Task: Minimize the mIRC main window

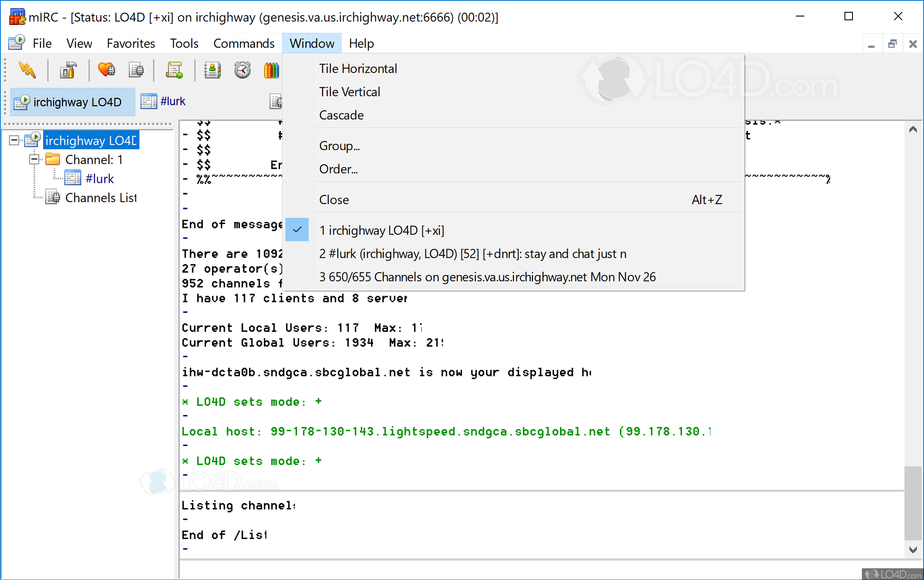Action: [x=800, y=16]
